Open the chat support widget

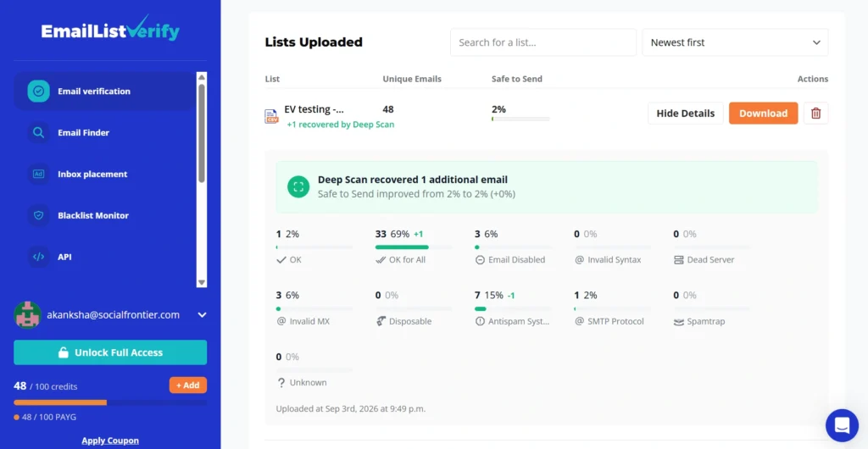(842, 425)
